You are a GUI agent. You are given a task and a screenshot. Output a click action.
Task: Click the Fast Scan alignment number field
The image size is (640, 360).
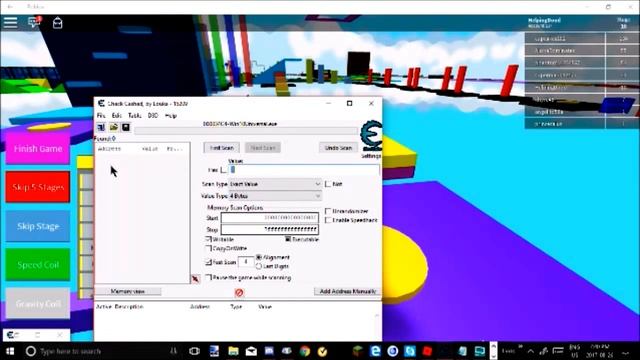(x=246, y=262)
